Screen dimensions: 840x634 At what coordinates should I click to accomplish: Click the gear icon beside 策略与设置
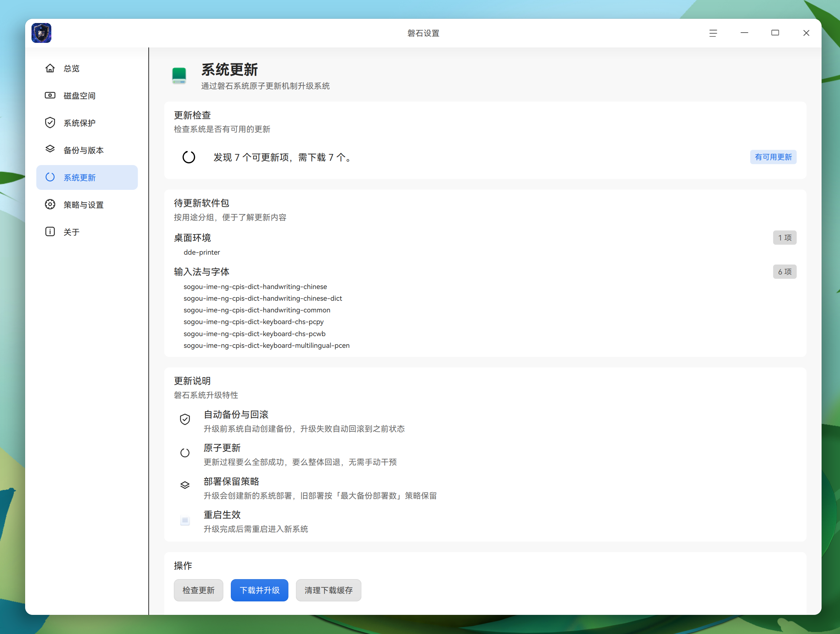[50, 204]
